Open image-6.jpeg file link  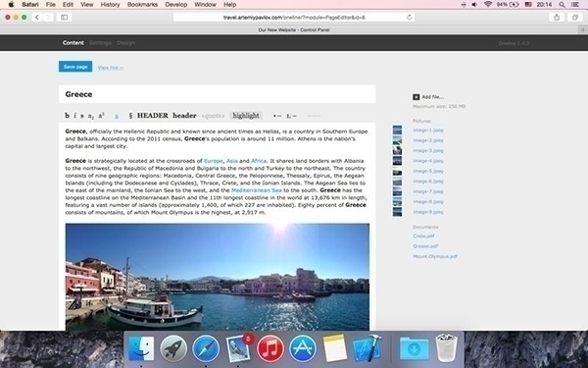(x=428, y=181)
